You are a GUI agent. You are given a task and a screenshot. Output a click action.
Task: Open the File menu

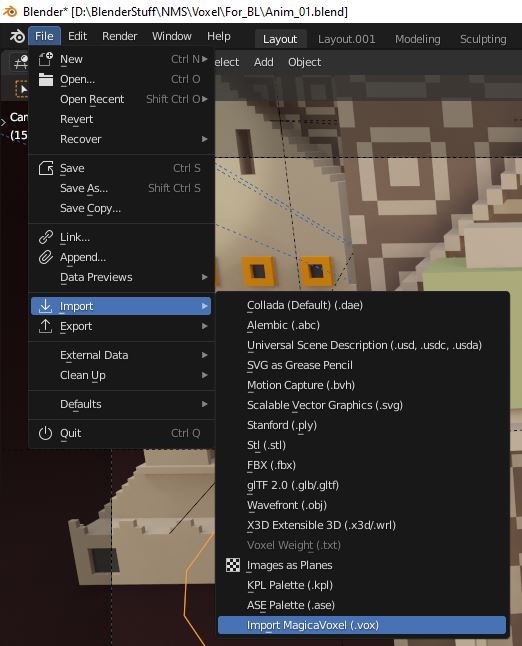coord(44,36)
